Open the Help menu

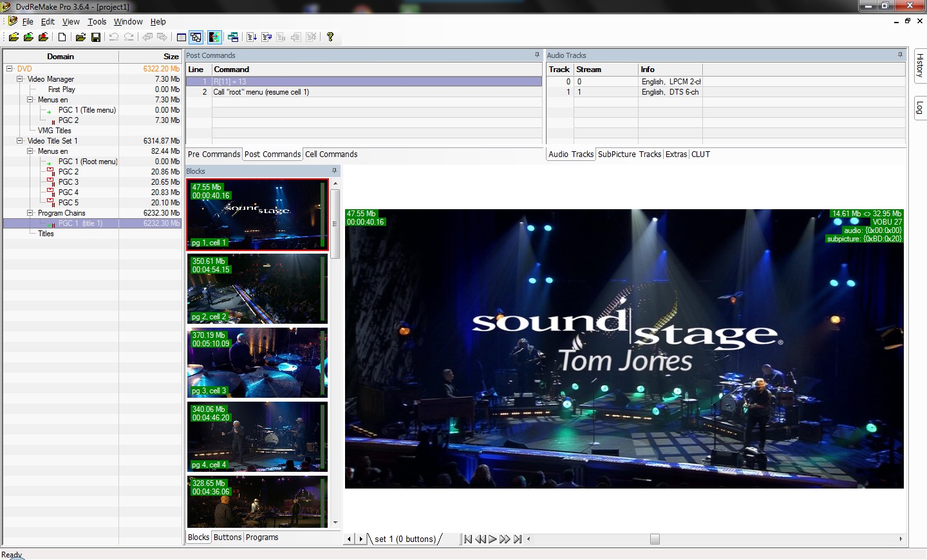pos(158,21)
